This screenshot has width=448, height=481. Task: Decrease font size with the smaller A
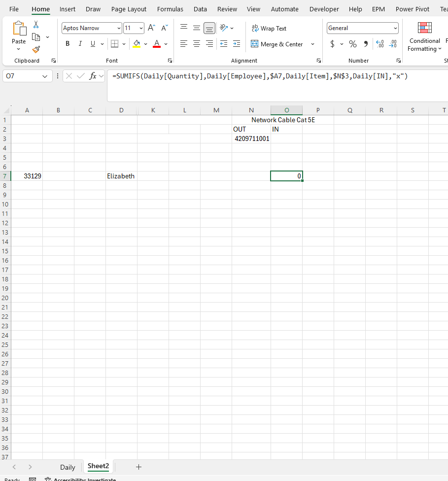click(x=165, y=28)
